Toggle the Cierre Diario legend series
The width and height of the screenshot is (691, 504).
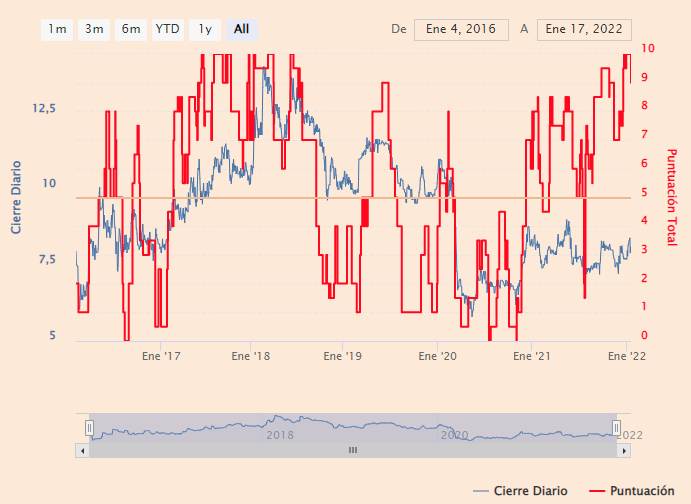(520, 491)
